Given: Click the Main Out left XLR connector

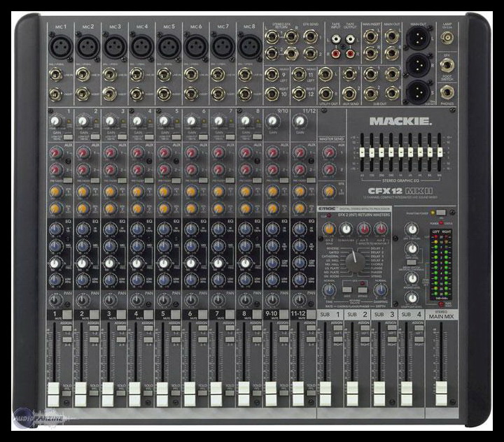Looking at the screenshot, I should tap(418, 37).
